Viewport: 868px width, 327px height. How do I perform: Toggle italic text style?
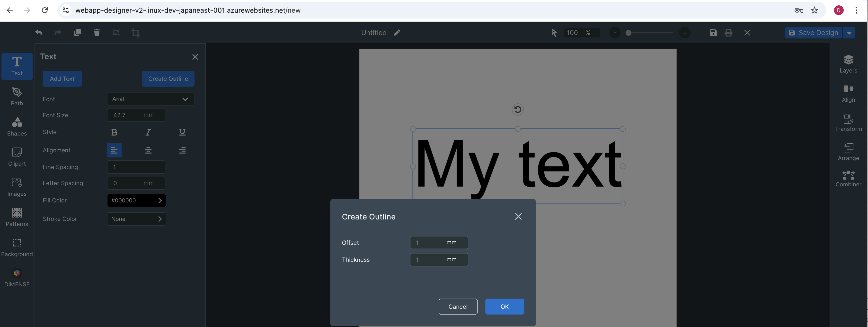pos(148,132)
